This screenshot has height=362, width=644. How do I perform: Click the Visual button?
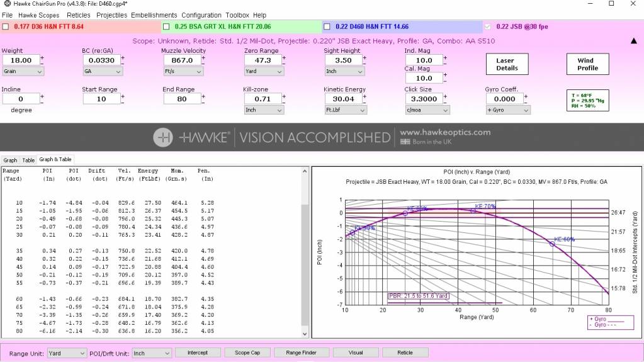pos(356,353)
